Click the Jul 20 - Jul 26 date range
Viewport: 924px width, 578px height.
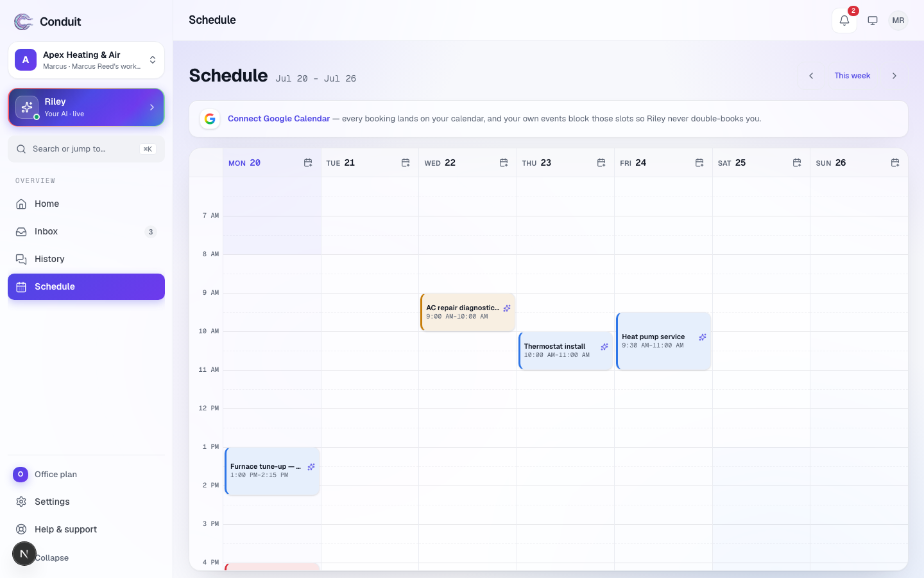[316, 78]
